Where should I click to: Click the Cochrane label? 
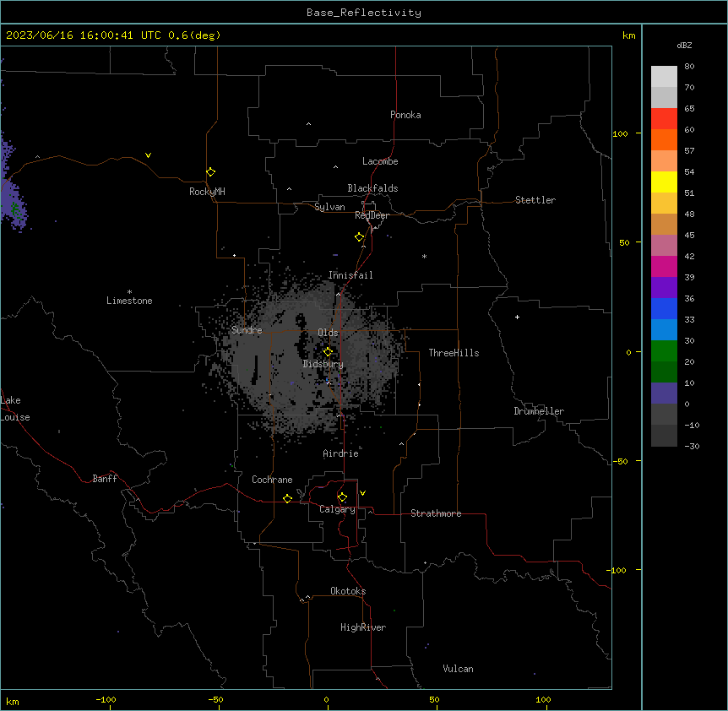(272, 480)
